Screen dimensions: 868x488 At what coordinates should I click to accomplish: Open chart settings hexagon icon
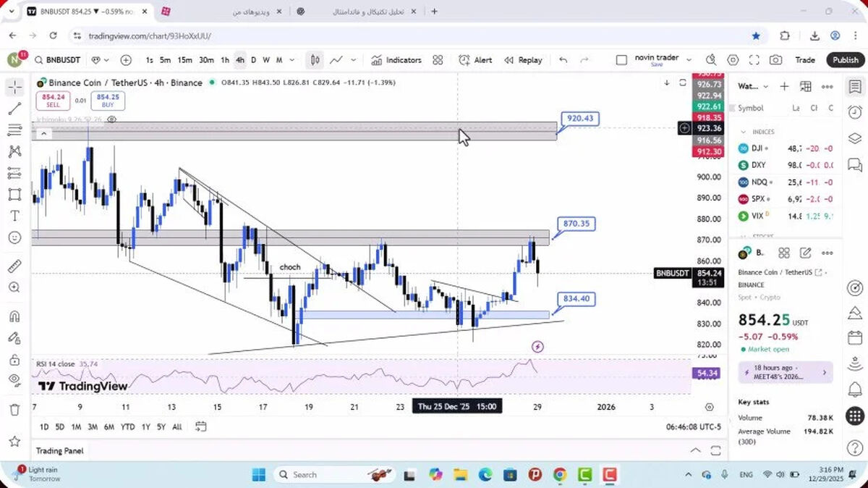click(x=733, y=60)
